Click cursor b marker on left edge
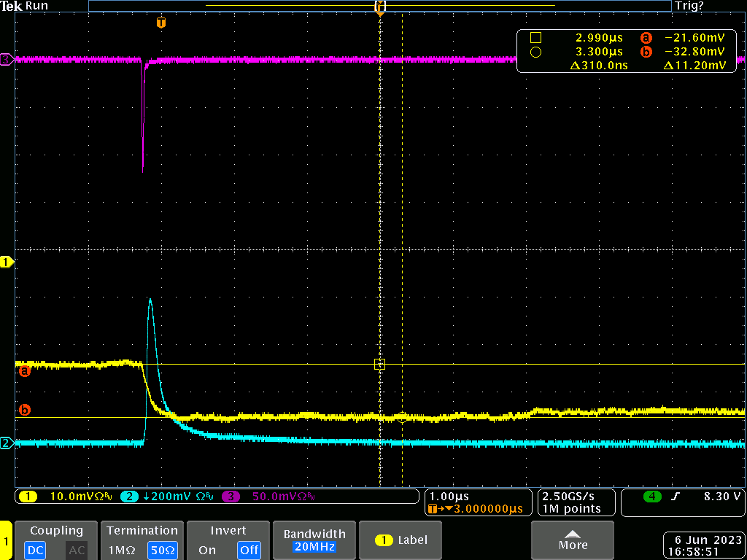Screen dimensions: 747x560 point(24,411)
